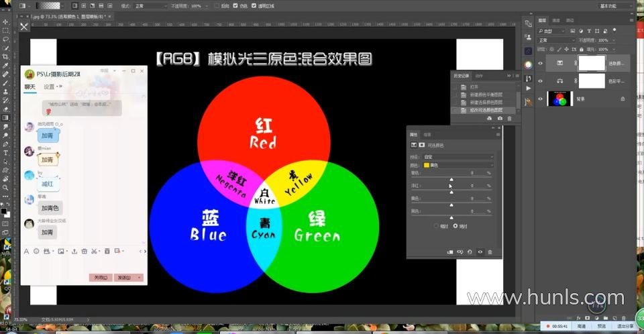
Task: Click the delete adjustment trash icon in Properties
Action: [x=490, y=252]
